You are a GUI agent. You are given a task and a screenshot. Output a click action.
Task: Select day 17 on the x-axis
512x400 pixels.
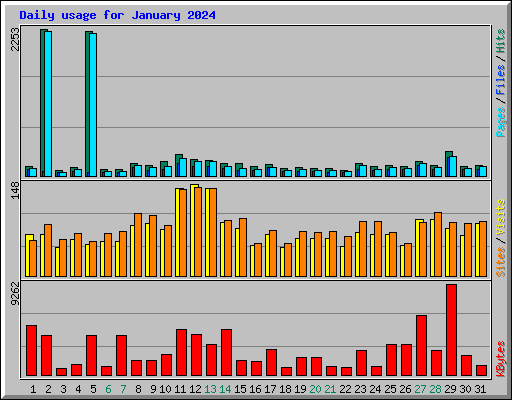coord(270,389)
